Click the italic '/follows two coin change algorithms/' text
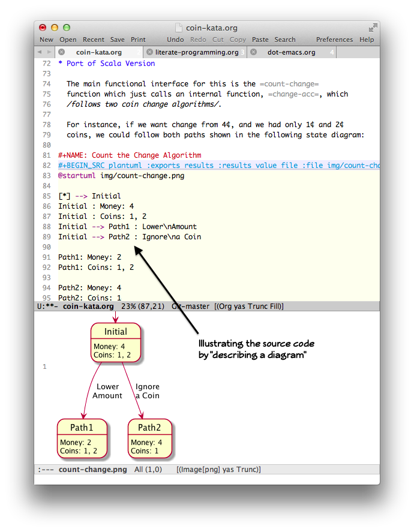The width and height of the screenshot is (414, 532). tap(144, 104)
